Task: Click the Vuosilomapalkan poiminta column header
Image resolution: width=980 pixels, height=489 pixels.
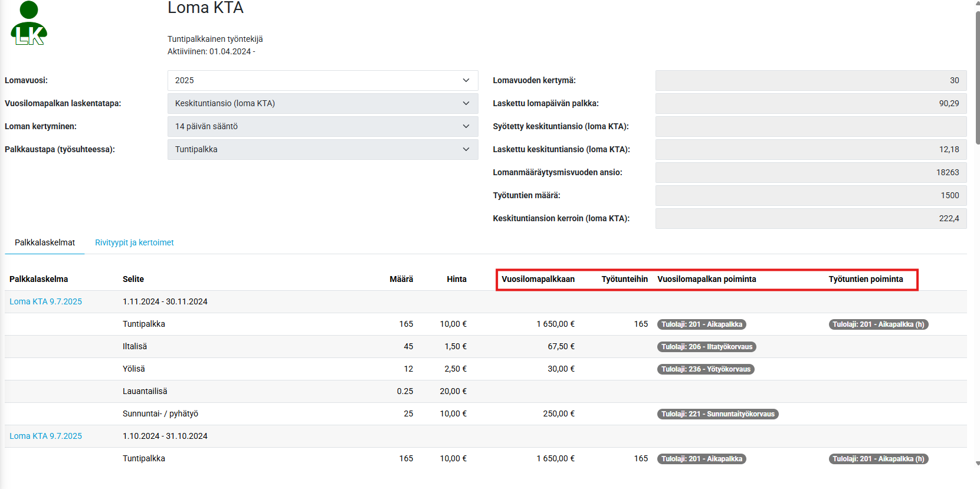Action: pos(706,279)
